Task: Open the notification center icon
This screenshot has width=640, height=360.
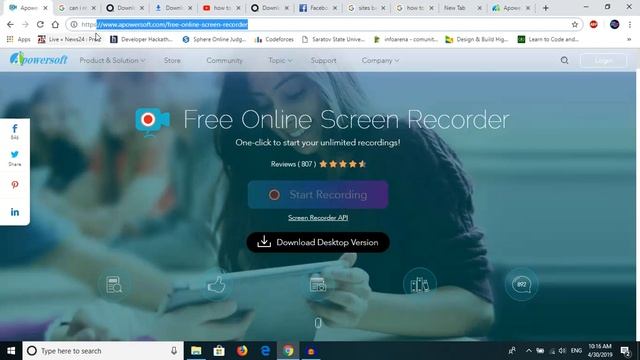Action: [625, 351]
